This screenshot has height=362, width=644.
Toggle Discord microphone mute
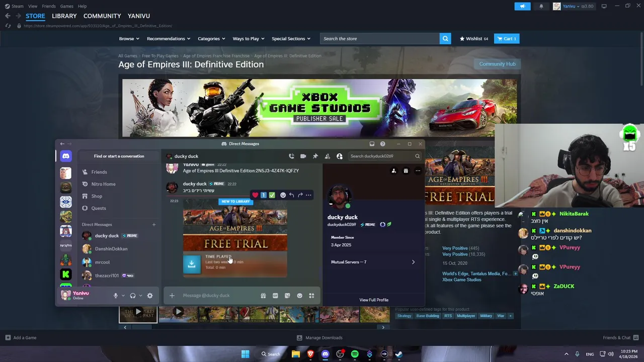(115, 296)
